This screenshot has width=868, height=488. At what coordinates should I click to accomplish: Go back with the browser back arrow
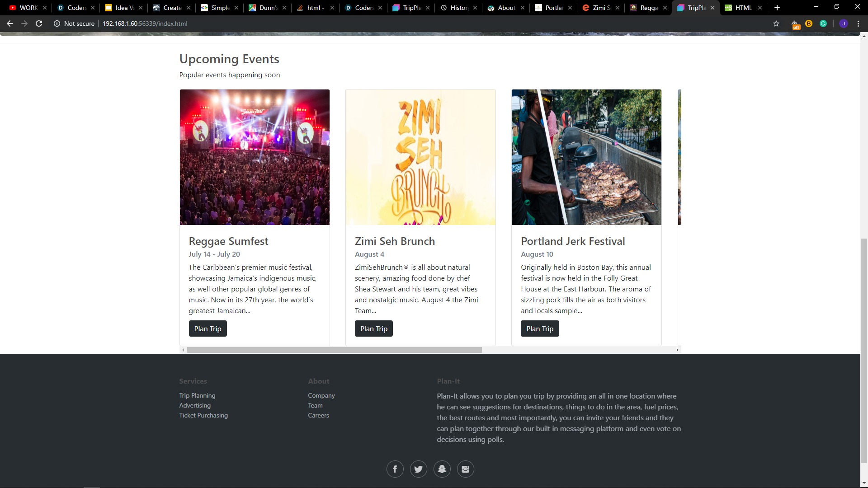coord(10,23)
